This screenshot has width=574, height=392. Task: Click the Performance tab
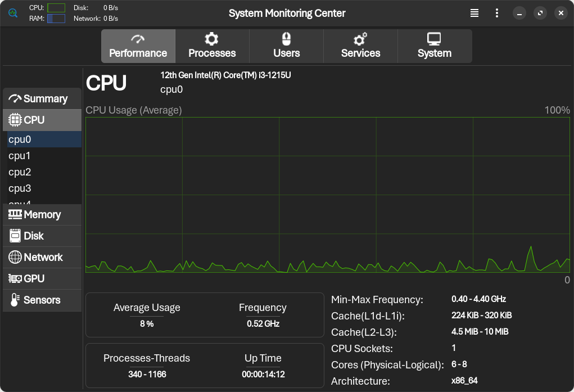[x=138, y=46]
